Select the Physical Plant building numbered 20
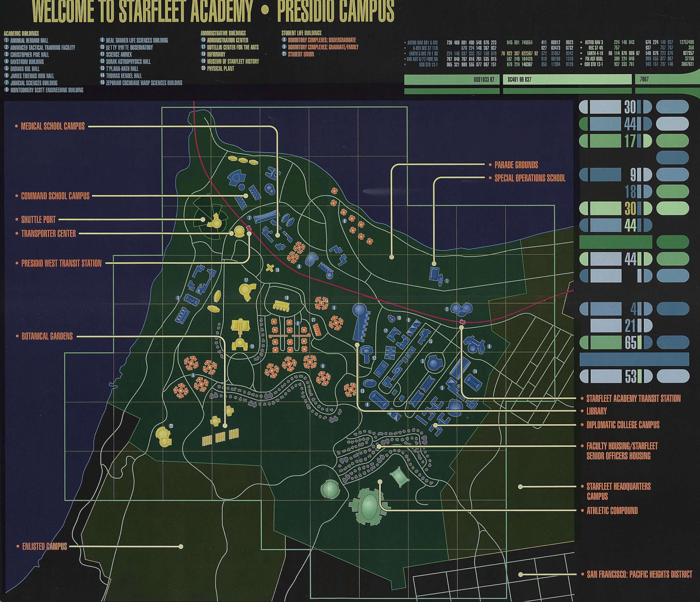 click(x=163, y=437)
